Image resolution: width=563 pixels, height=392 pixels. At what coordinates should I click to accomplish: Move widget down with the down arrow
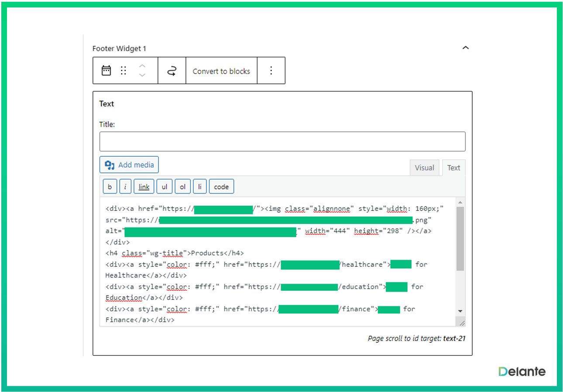click(142, 76)
